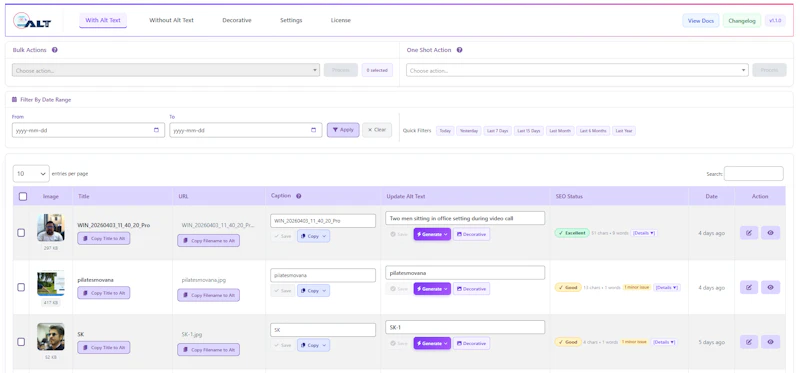The height and width of the screenshot is (373, 800).
Task: Copy Title to Alt for pilatesmovana
Action: tap(104, 293)
